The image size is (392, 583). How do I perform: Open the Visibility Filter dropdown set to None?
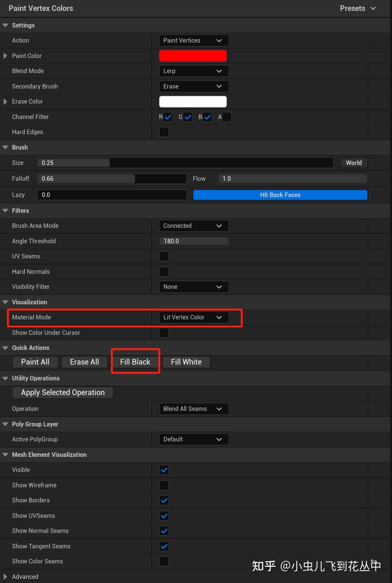tap(194, 287)
